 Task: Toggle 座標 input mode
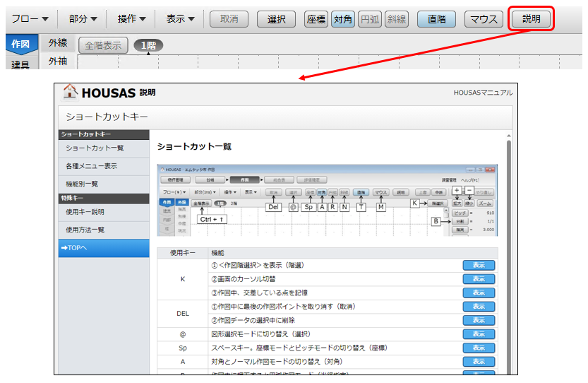tap(316, 19)
